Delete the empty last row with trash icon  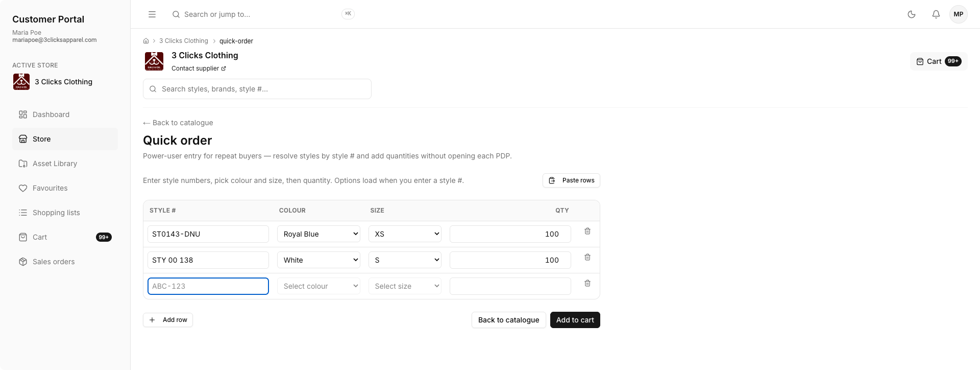[587, 284]
